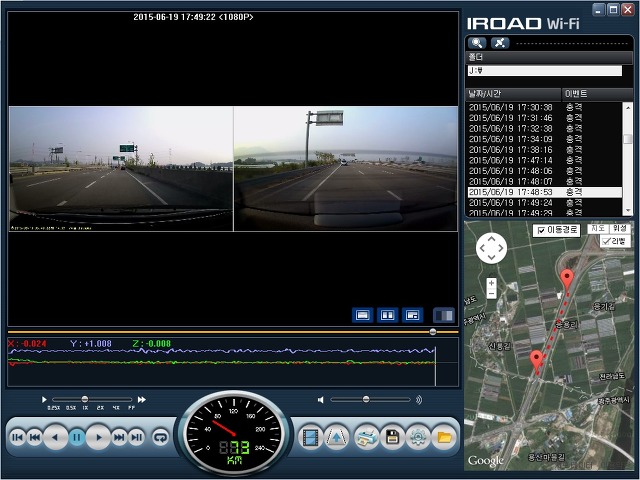Click the film strip capture icon
640x480 pixels.
pos(311,437)
